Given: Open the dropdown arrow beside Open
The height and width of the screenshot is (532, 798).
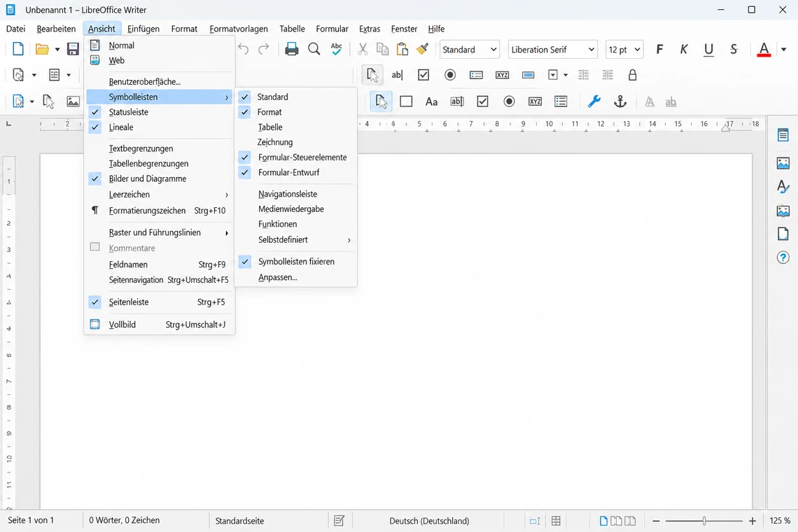Looking at the screenshot, I should (57, 50).
